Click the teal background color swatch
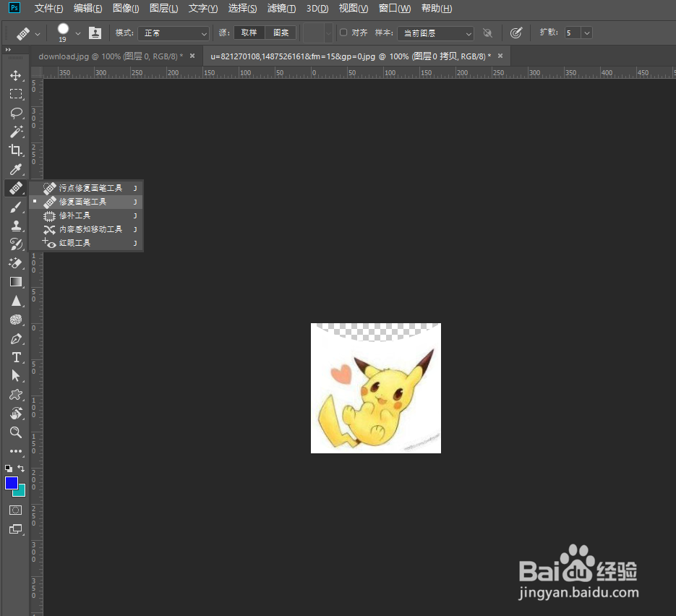The width and height of the screenshot is (676, 616). [x=21, y=492]
